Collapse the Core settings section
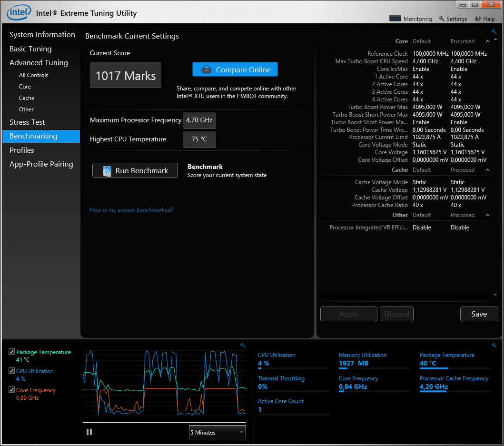504x446 pixels. coord(487,41)
